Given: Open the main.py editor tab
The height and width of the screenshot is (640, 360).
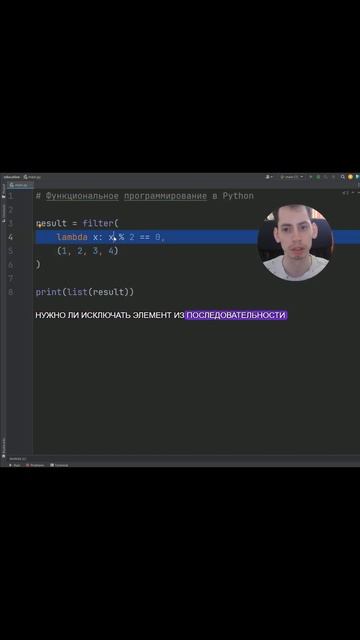Looking at the screenshot, I should (19, 185).
